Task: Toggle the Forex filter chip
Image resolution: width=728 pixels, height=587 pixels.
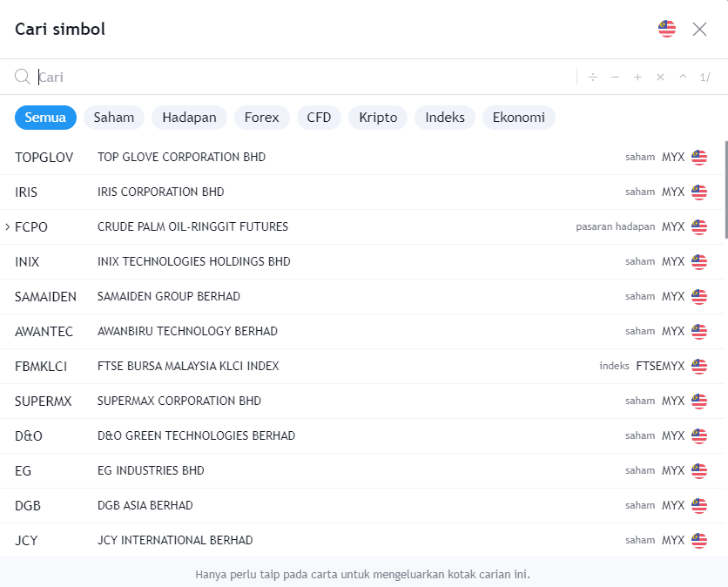Action: tap(261, 117)
